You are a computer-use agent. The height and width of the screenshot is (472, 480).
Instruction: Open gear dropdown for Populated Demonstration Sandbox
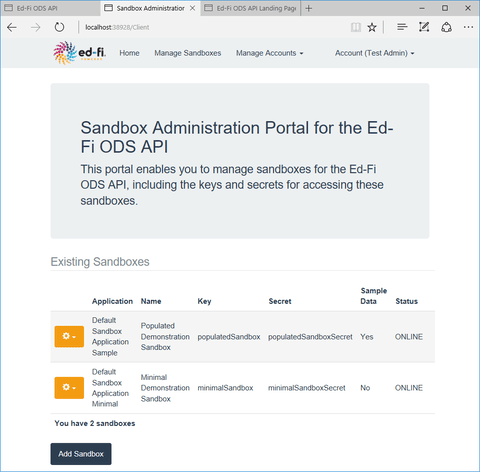69,336
